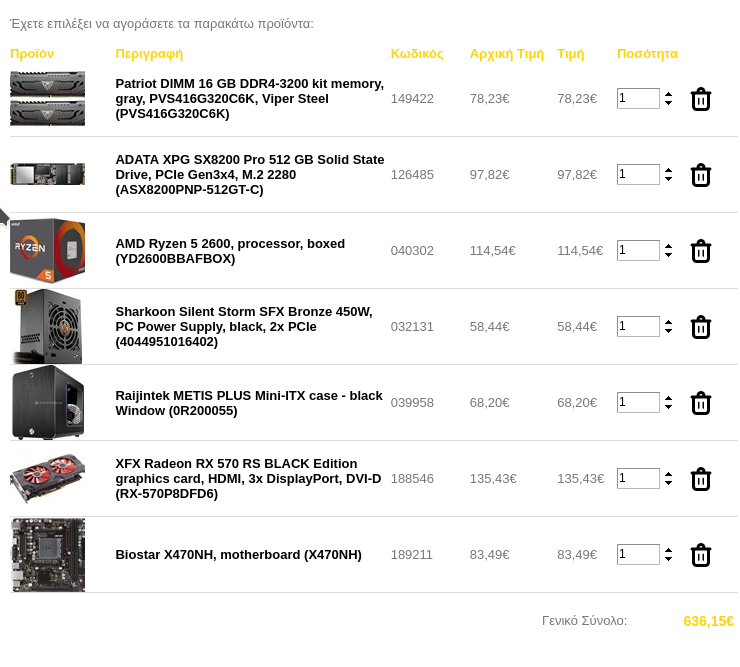
Task: Increase quantity of Biostar X470NH motherboard
Action: click(668, 550)
